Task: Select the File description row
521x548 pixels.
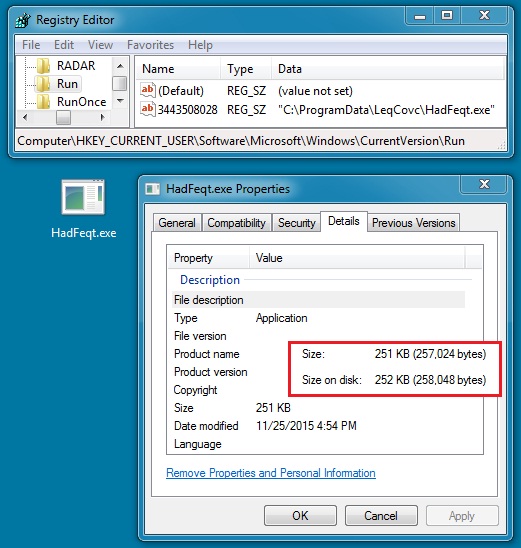Action: 318,300
